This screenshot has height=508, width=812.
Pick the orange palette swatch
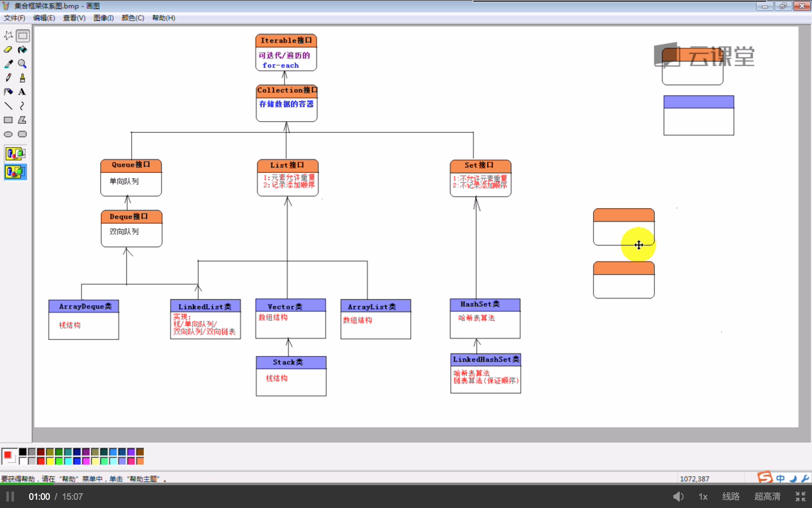click(x=140, y=461)
